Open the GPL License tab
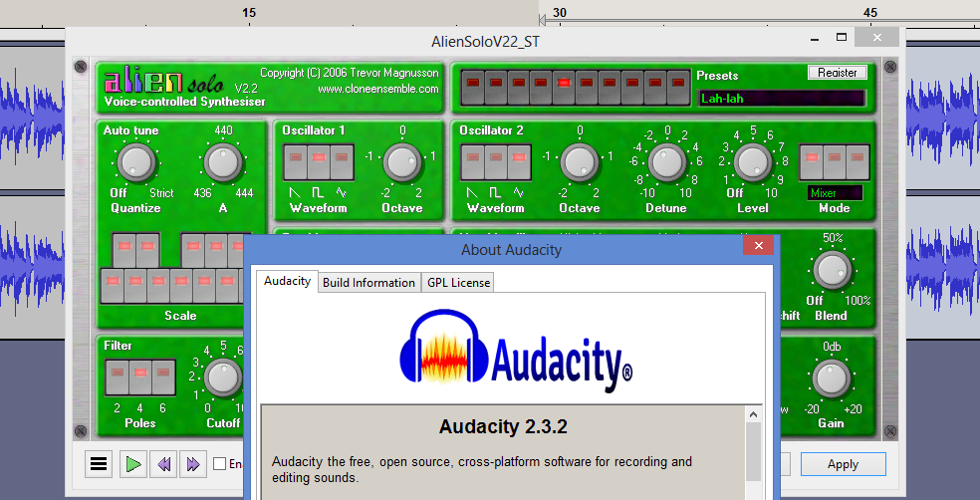Viewport: 980px width, 500px height. pos(459,283)
